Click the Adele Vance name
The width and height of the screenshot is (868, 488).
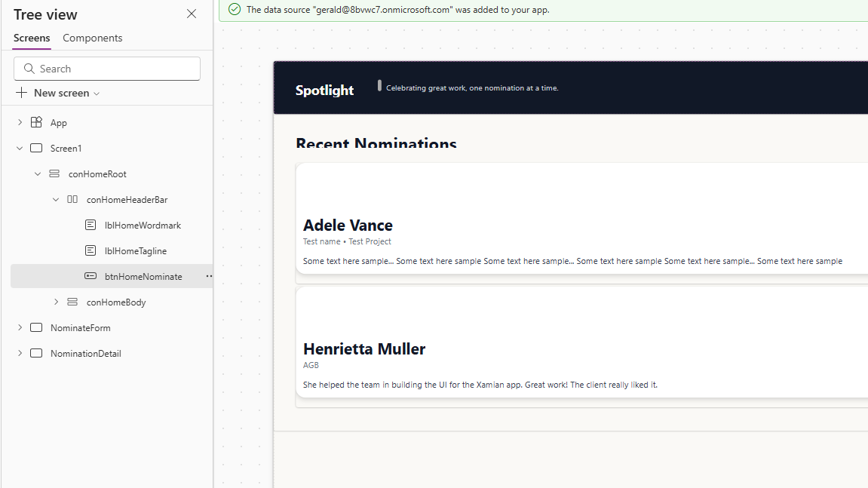point(348,225)
